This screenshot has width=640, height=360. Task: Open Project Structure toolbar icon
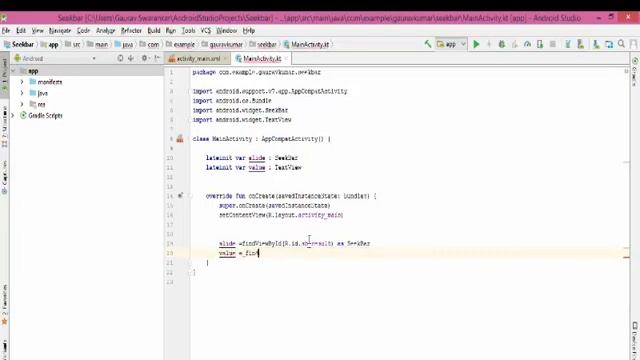pos(609,44)
